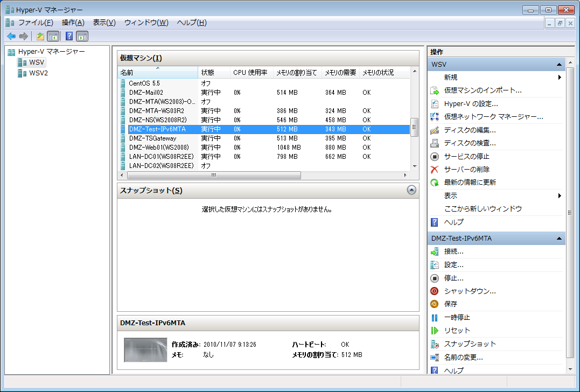The image size is (580, 392).
Task: Sort by the CPU 使用率 column header
Action: pos(251,73)
